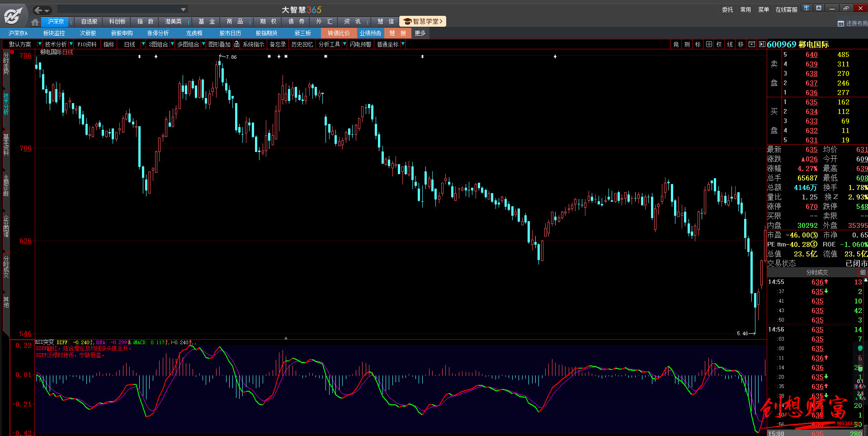The image size is (868, 436).
Task: Switch to the 科创板 tab
Action: coord(117,21)
